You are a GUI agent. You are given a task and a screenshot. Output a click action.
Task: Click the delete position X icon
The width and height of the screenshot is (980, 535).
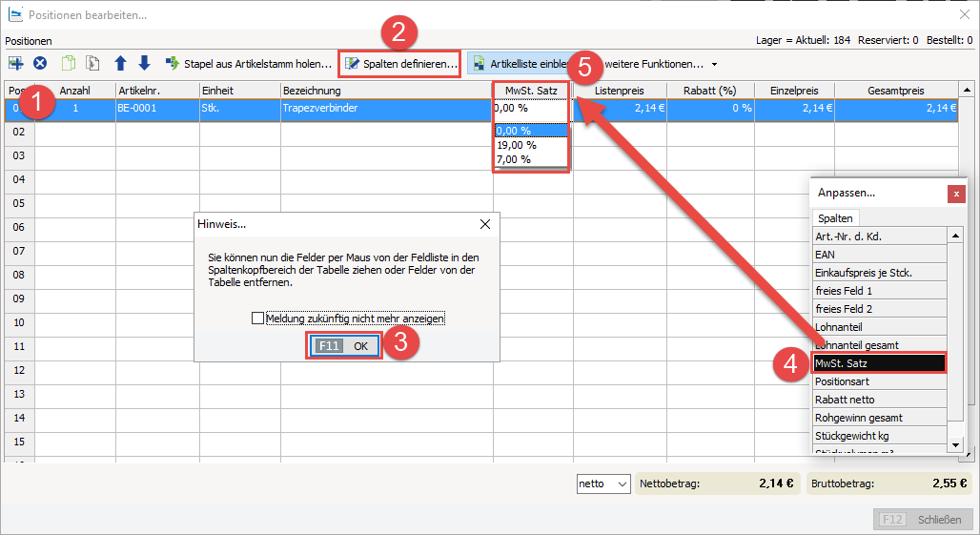pyautogui.click(x=40, y=64)
